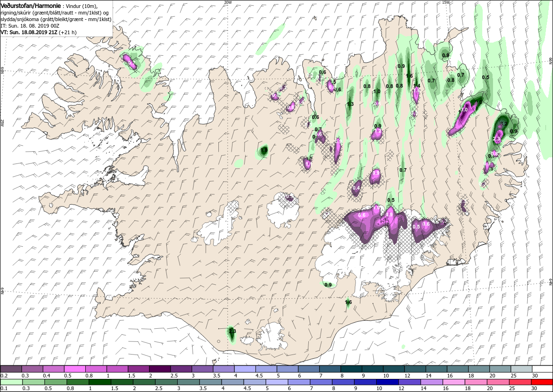Click the 0.4 value on the purple patch
The image size is (553, 392).
[356, 188]
